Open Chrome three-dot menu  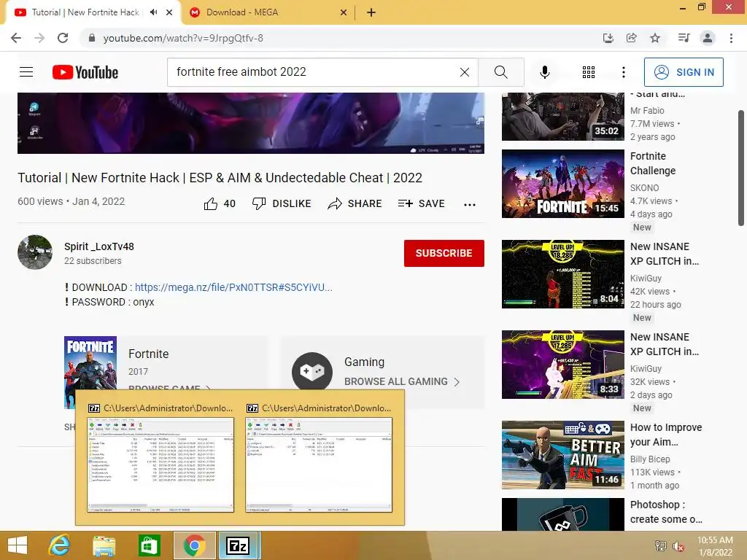[731, 38]
